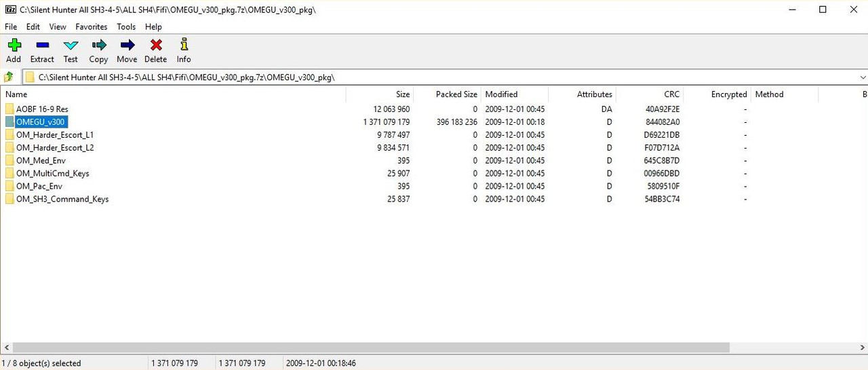The height and width of the screenshot is (370, 868).
Task: Click the scrollbar right arrow
Action: (x=861, y=348)
